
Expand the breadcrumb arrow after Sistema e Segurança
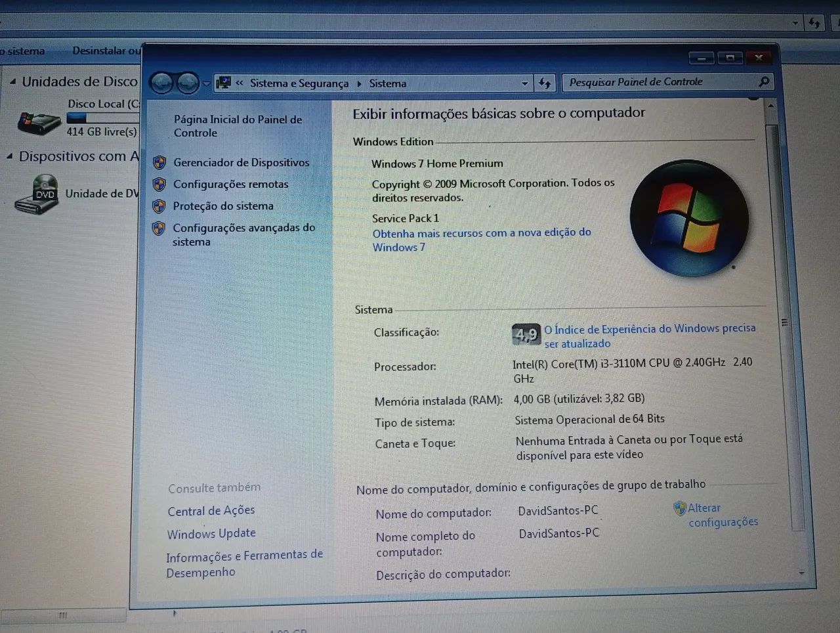359,84
